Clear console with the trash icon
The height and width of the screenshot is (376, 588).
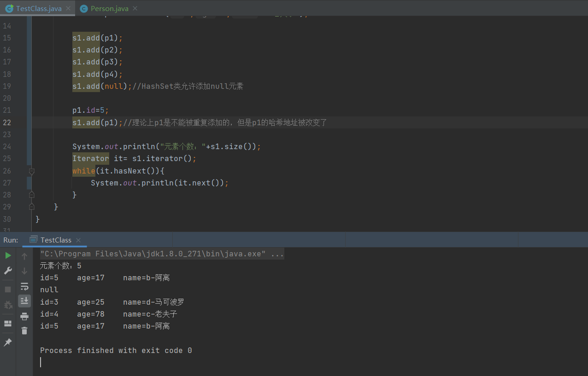click(24, 331)
